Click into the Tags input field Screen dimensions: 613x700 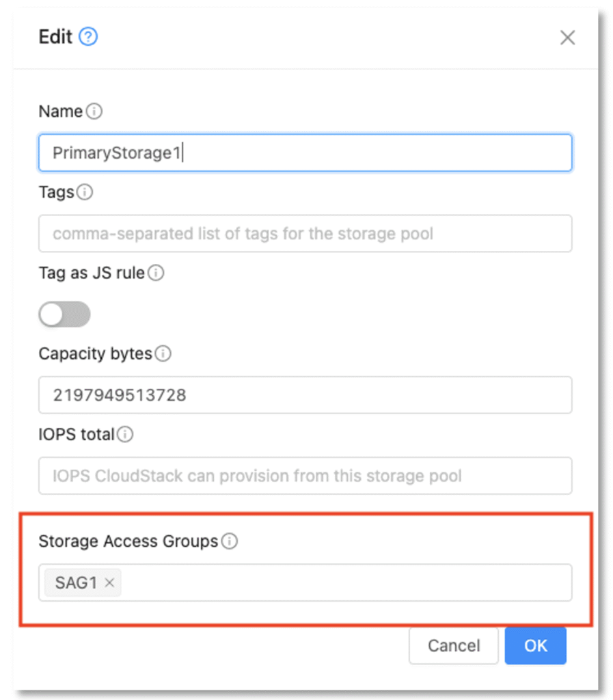[x=305, y=234]
